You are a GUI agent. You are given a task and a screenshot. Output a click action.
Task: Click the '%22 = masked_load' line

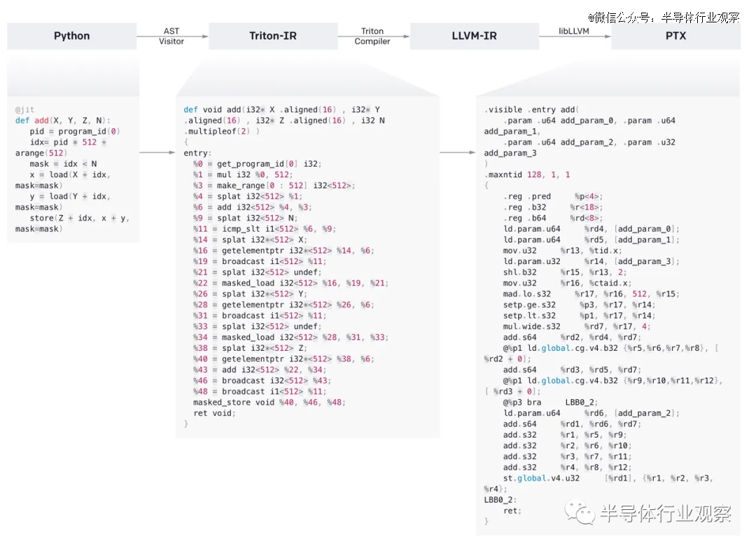point(290,283)
